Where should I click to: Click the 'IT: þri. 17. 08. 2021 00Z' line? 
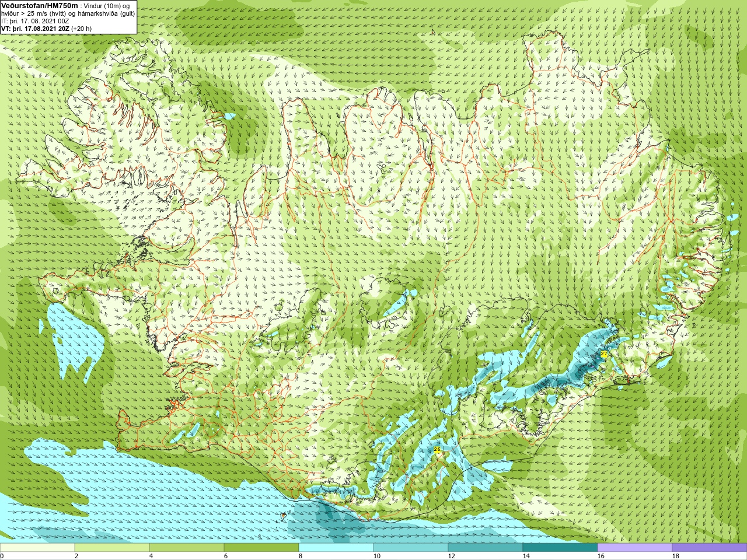[35, 21]
